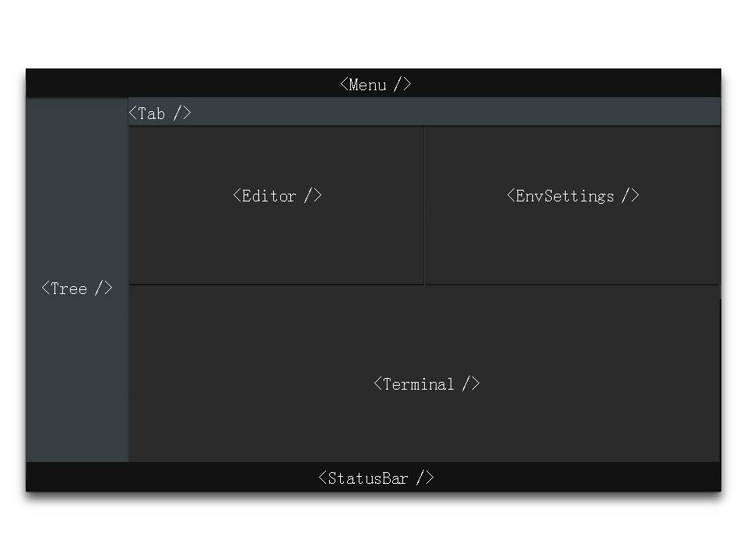Select the <Tab /> label
Viewport: 747px width, 560px height.
(160, 114)
